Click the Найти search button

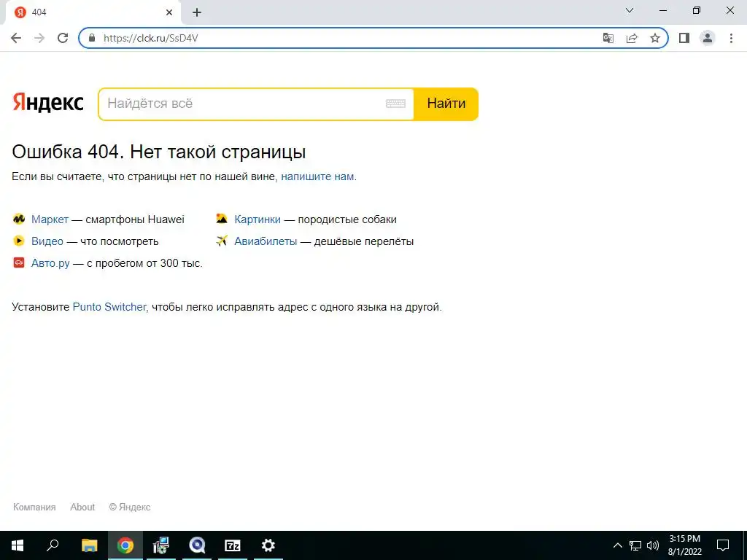tap(446, 104)
